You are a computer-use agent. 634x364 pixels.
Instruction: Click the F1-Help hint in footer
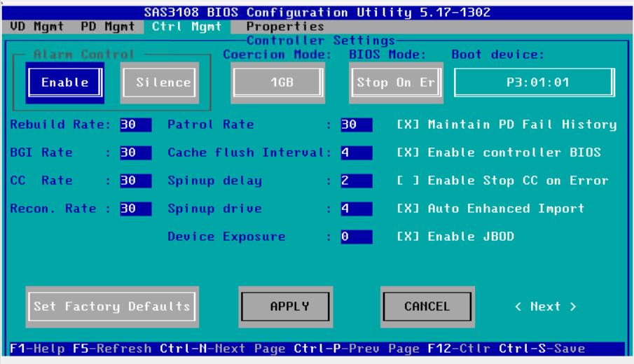[37, 349]
